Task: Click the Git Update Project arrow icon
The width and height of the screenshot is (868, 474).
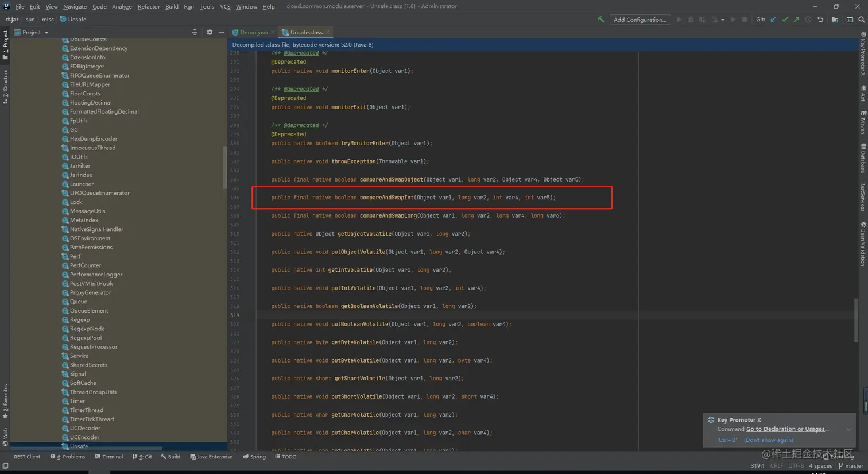Action: pos(773,20)
